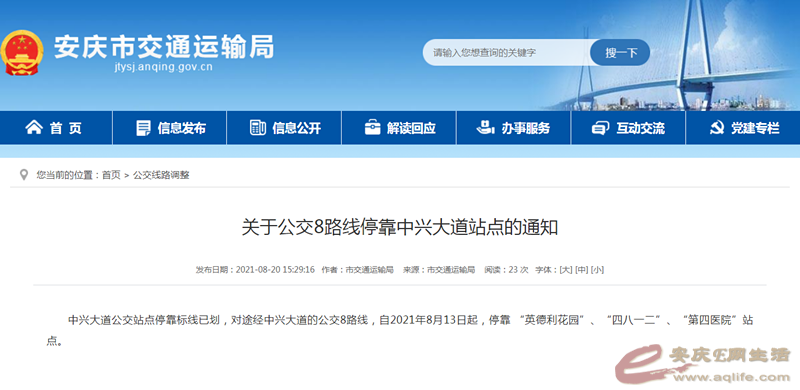Open 公交线路调整 breadcrumb link
This screenshot has width=800, height=390.
[161, 175]
